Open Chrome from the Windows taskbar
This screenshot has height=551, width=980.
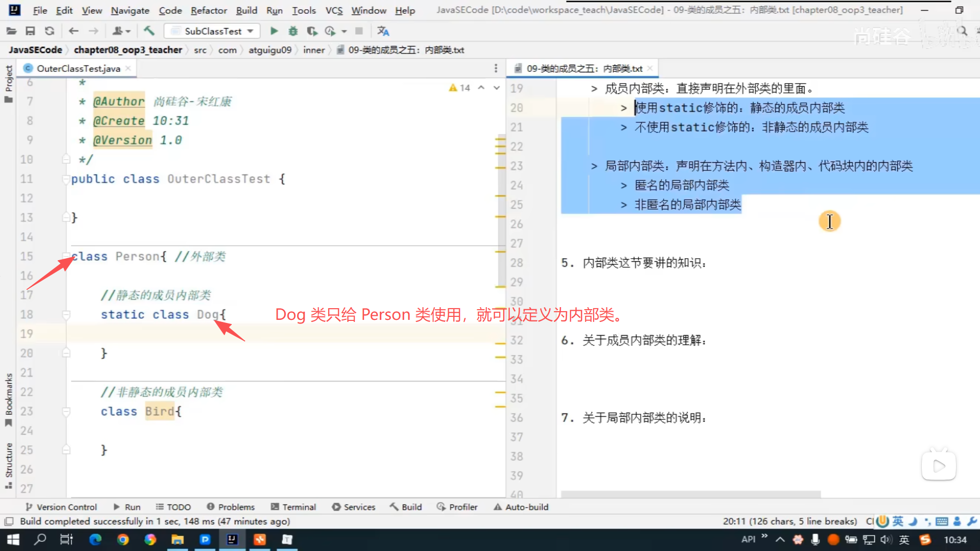coord(122,539)
